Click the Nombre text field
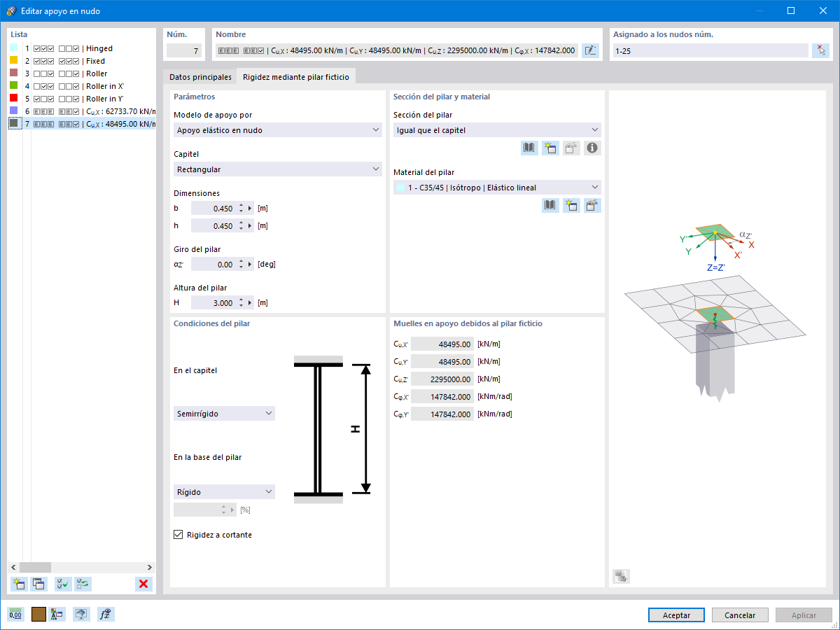The width and height of the screenshot is (840, 630). point(397,50)
